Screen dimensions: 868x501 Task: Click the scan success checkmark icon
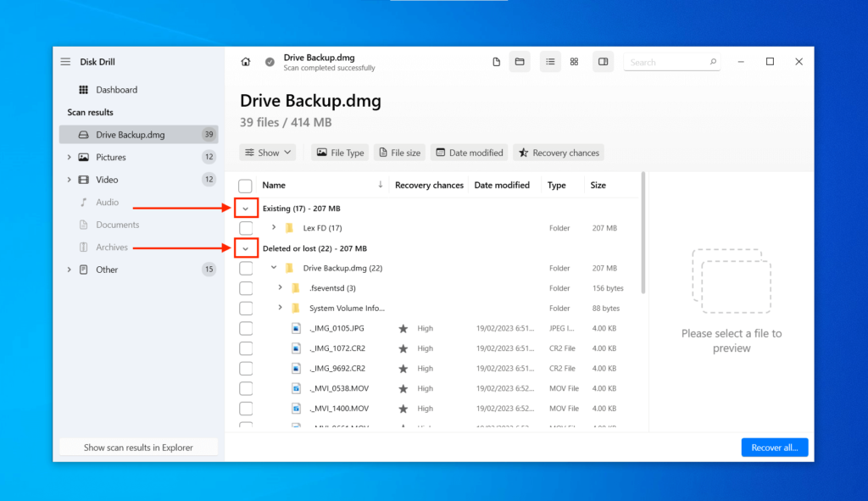[x=270, y=60]
